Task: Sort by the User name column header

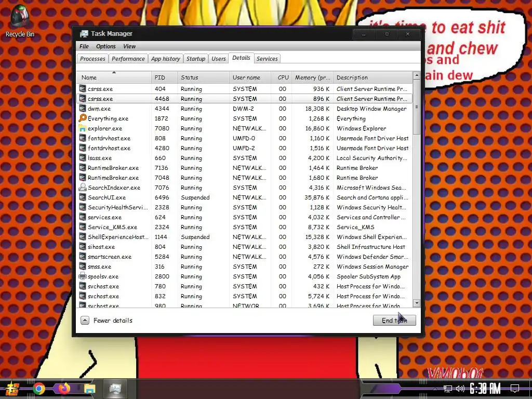Action: pyautogui.click(x=250, y=77)
